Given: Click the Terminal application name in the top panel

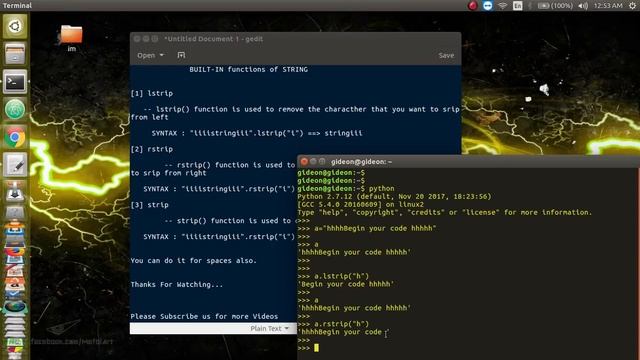Looking at the screenshot, I should (17, 5).
